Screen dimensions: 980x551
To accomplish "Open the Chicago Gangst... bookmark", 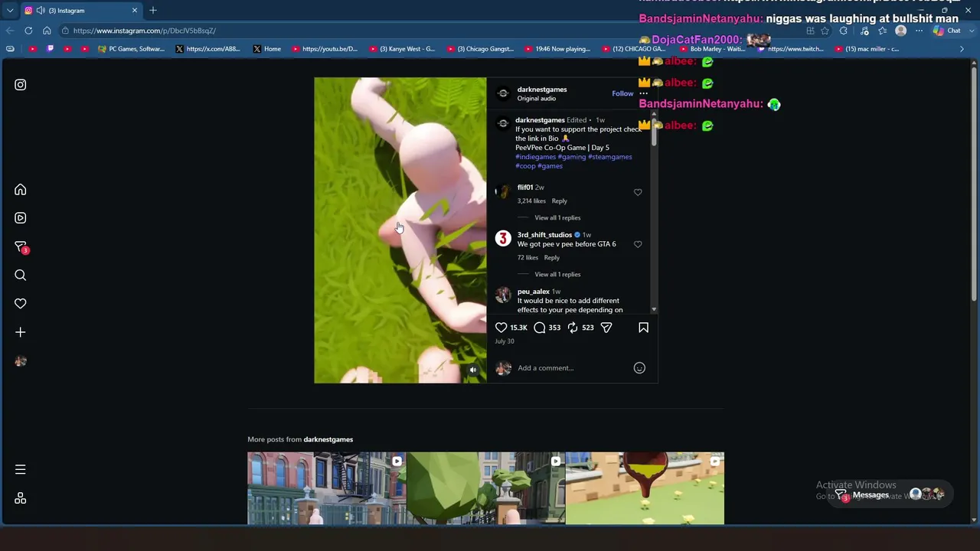I will coord(480,49).
